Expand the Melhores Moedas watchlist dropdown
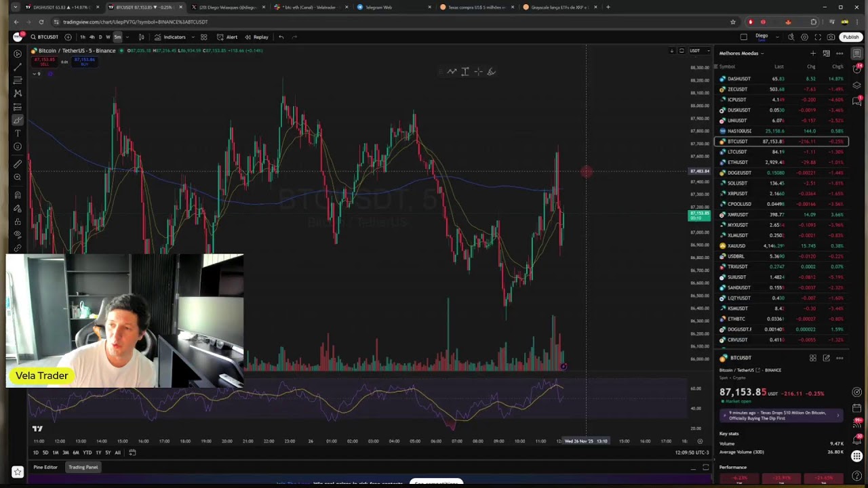 741,53
